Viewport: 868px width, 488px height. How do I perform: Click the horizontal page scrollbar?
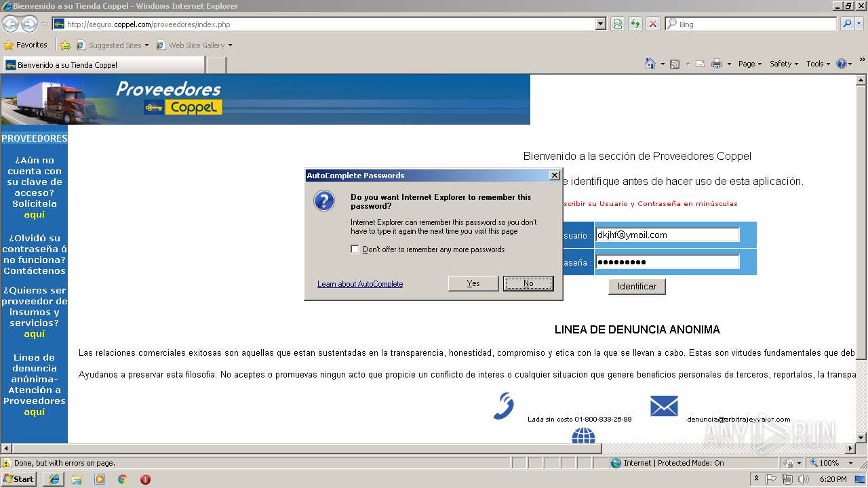306,449
